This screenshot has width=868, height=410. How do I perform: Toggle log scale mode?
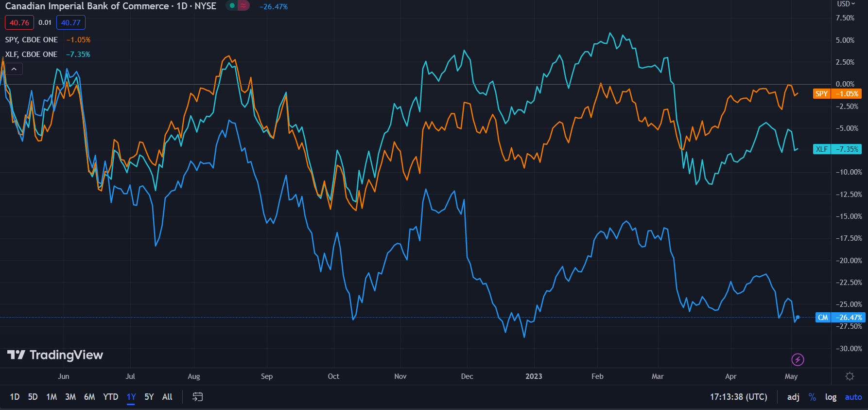point(831,397)
